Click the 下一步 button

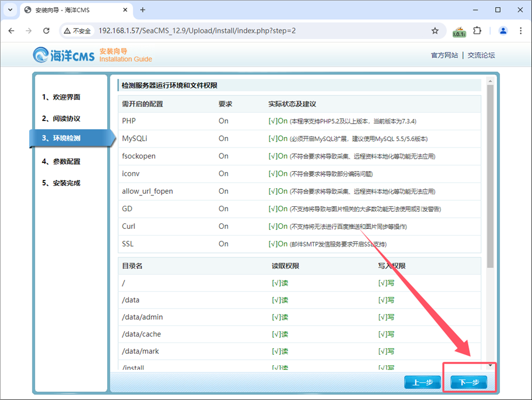tap(469, 382)
